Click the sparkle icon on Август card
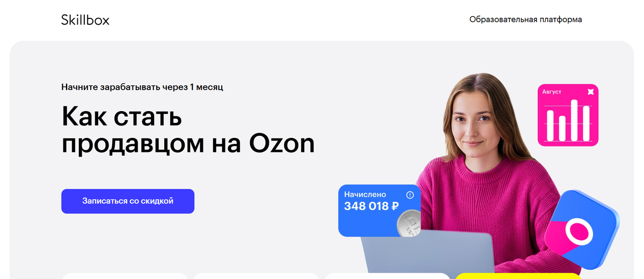The height and width of the screenshot is (279, 644). pyautogui.click(x=590, y=92)
